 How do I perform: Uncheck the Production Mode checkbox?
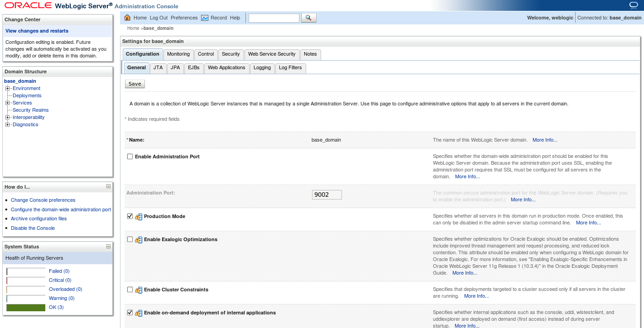click(130, 216)
